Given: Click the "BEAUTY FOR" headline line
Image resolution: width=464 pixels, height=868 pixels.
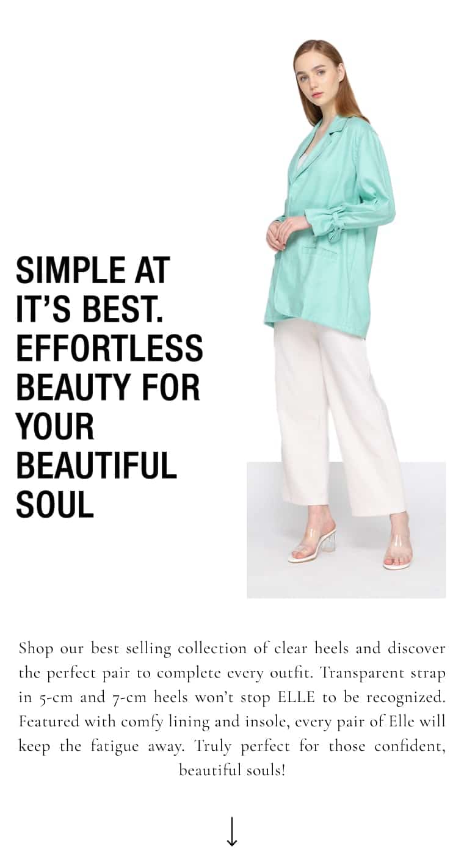Looking at the screenshot, I should 108,387.
